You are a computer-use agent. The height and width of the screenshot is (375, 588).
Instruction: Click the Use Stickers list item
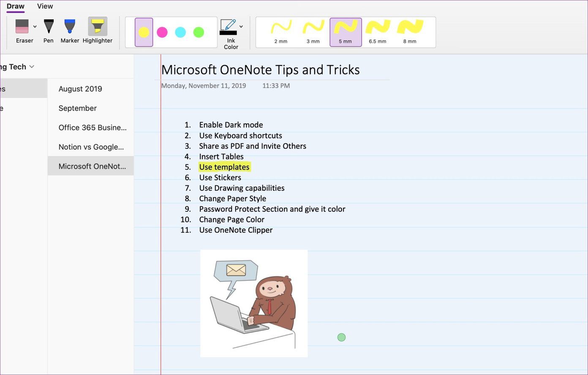click(220, 178)
